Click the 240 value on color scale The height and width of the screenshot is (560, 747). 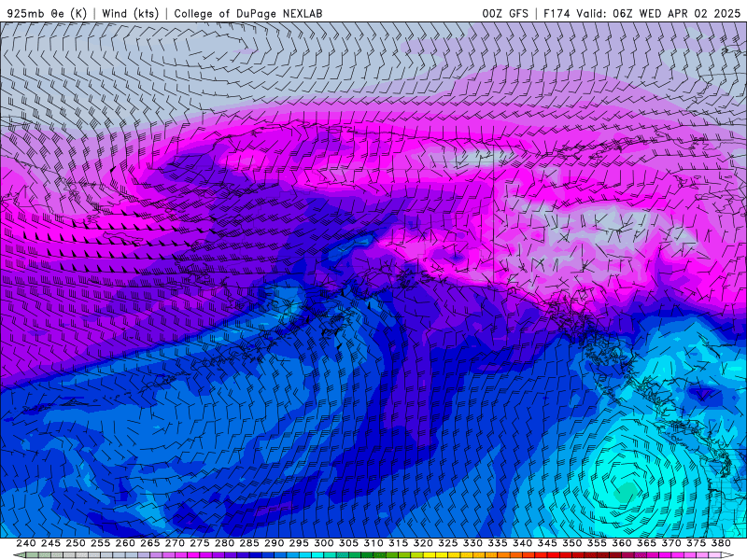[26, 543]
